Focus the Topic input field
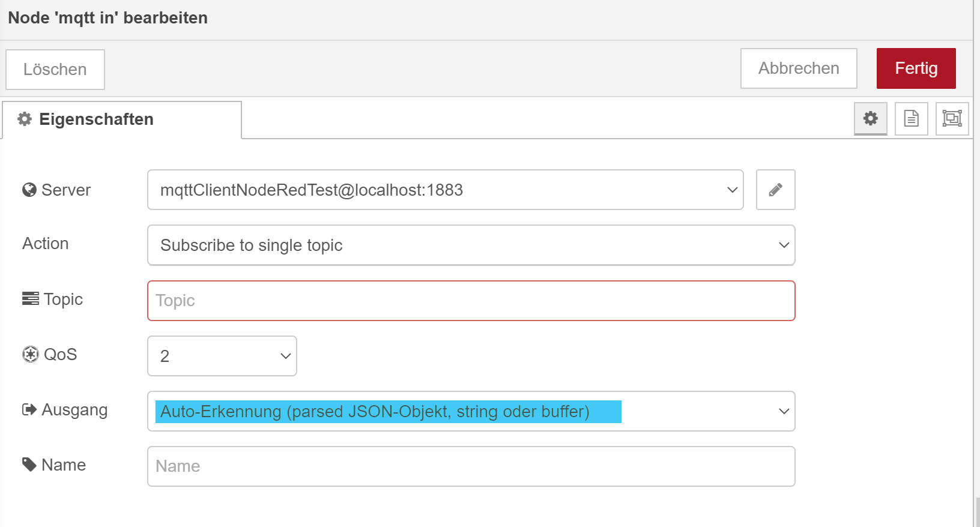The height and width of the screenshot is (527, 980). [x=471, y=301]
